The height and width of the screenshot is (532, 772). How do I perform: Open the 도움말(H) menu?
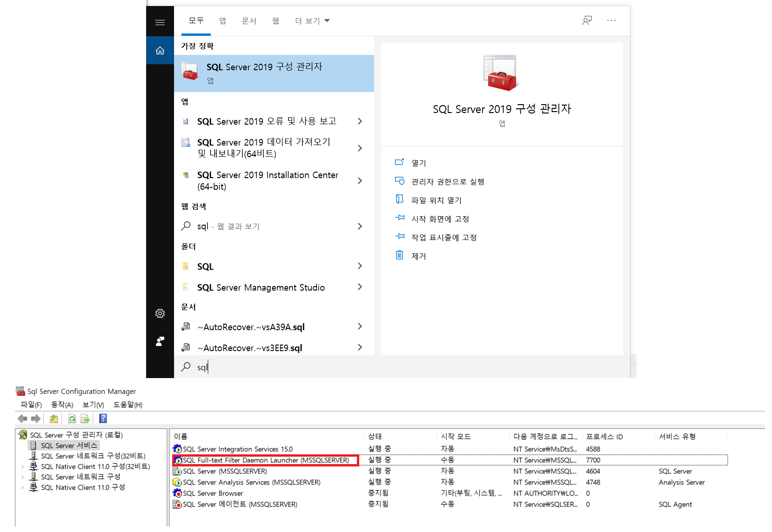click(128, 405)
